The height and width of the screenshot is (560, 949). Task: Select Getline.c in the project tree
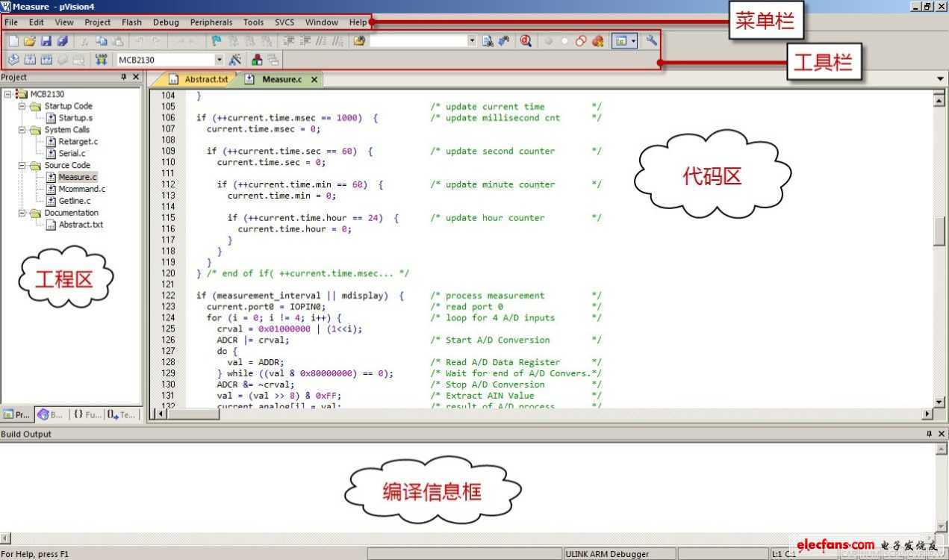tap(75, 202)
